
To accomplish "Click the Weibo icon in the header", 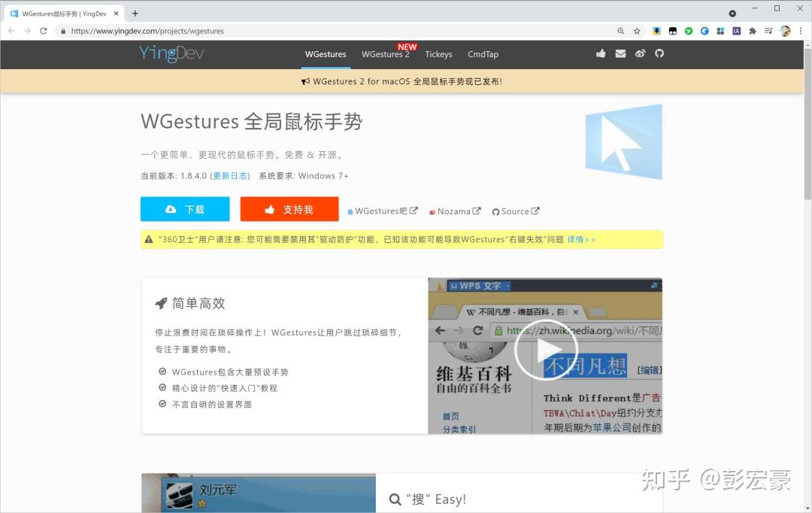I will click(639, 53).
